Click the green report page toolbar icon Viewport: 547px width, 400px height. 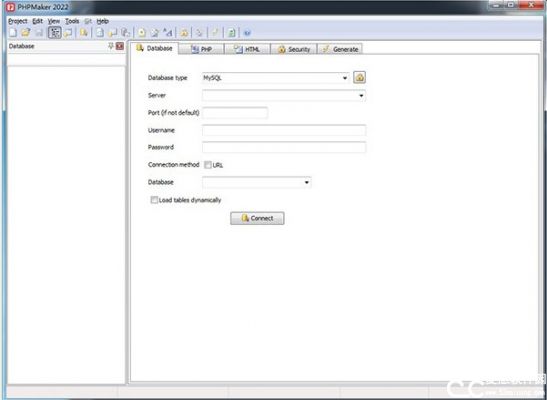coord(231,33)
